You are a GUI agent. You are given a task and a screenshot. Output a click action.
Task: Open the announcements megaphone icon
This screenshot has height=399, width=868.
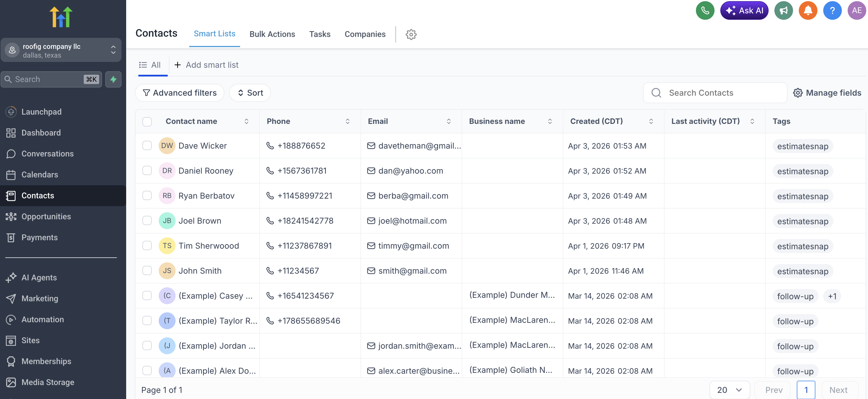(783, 10)
